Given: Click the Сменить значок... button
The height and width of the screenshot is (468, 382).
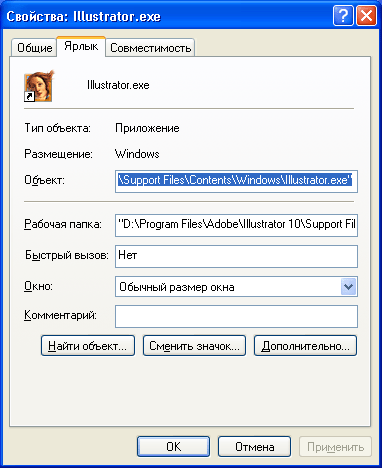Looking at the screenshot, I should click(194, 346).
